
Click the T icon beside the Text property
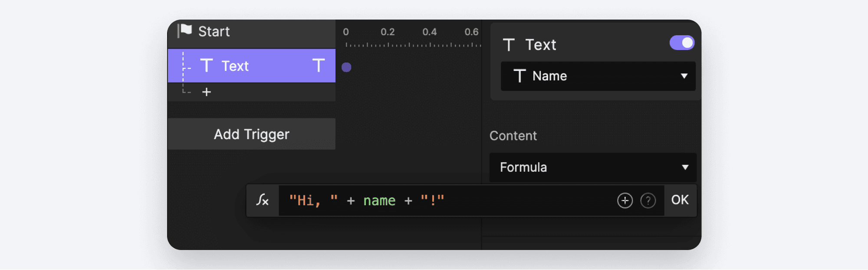pyautogui.click(x=510, y=44)
